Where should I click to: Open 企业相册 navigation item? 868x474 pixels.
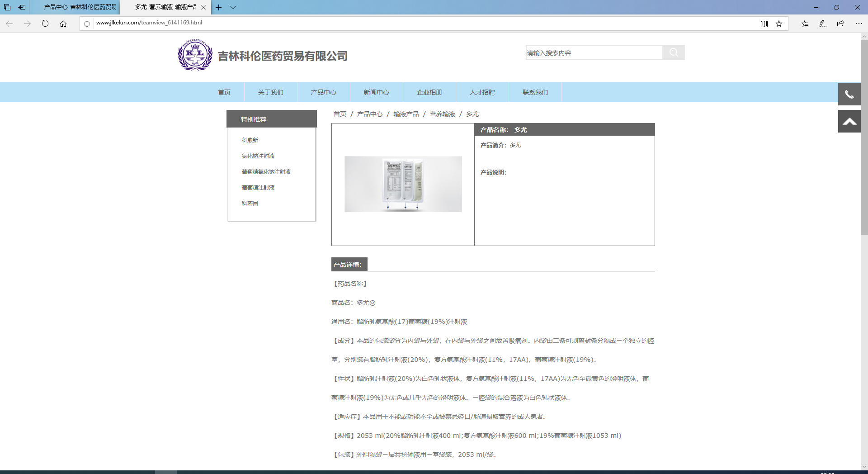tap(429, 92)
